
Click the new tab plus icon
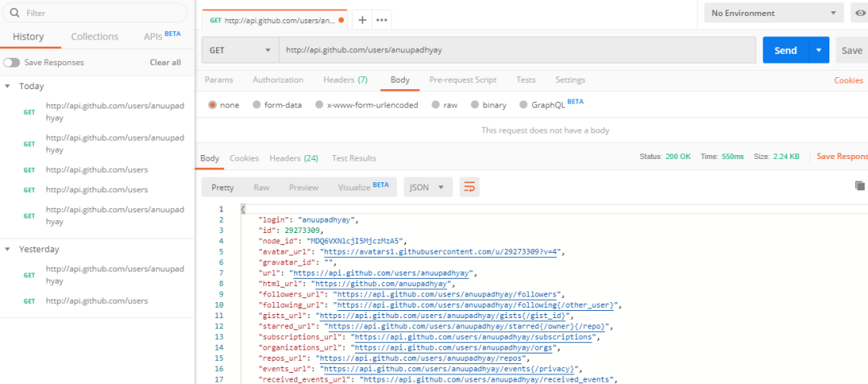coord(362,20)
